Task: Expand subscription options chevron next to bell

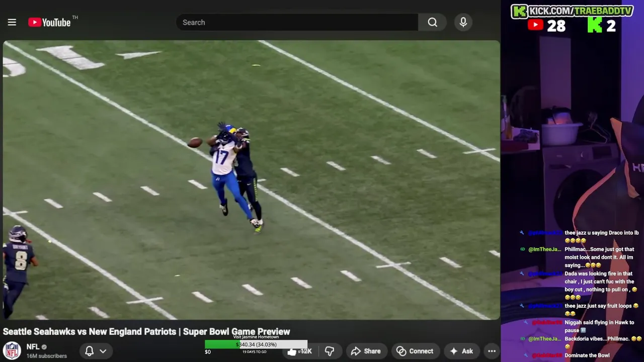Action: coord(103,351)
